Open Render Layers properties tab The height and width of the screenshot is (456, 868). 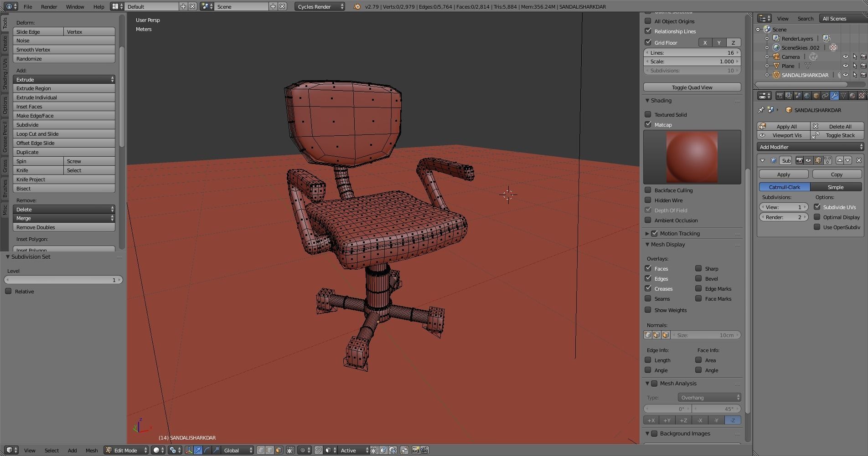789,96
